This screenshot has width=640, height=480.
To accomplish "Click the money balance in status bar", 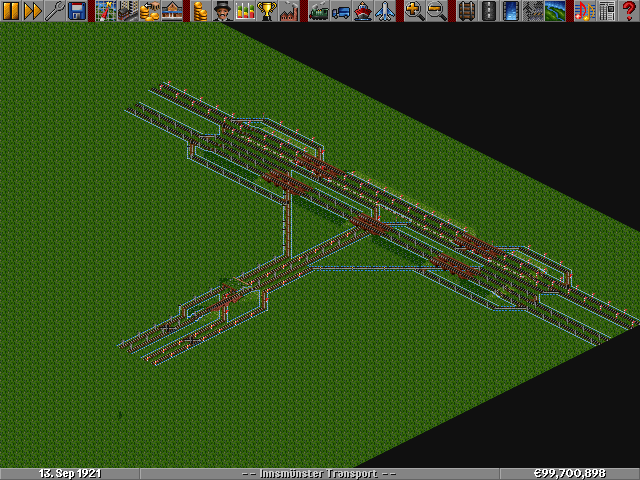I will [569, 473].
